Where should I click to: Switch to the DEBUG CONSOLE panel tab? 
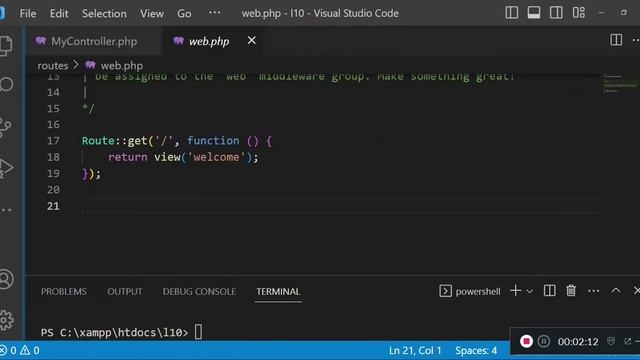click(199, 291)
